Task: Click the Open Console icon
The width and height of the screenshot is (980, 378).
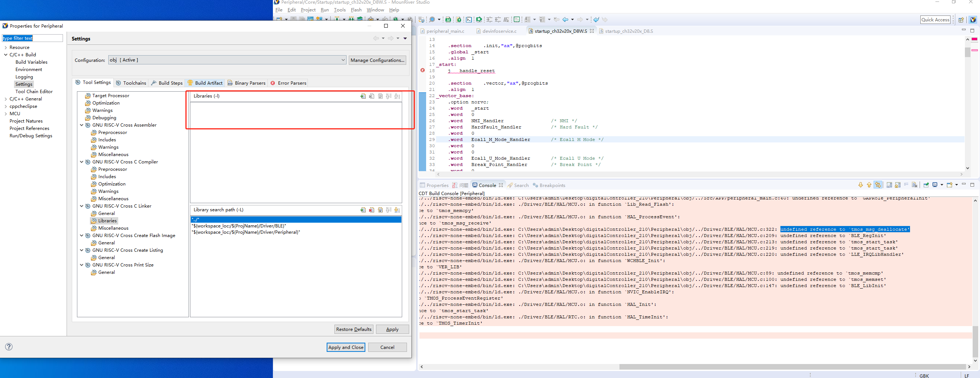Action: point(949,185)
